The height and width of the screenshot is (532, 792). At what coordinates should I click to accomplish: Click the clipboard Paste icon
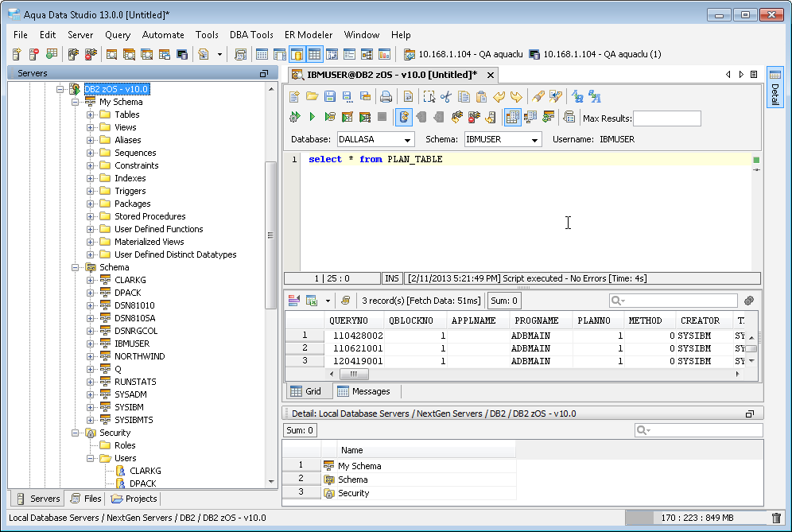pos(481,96)
